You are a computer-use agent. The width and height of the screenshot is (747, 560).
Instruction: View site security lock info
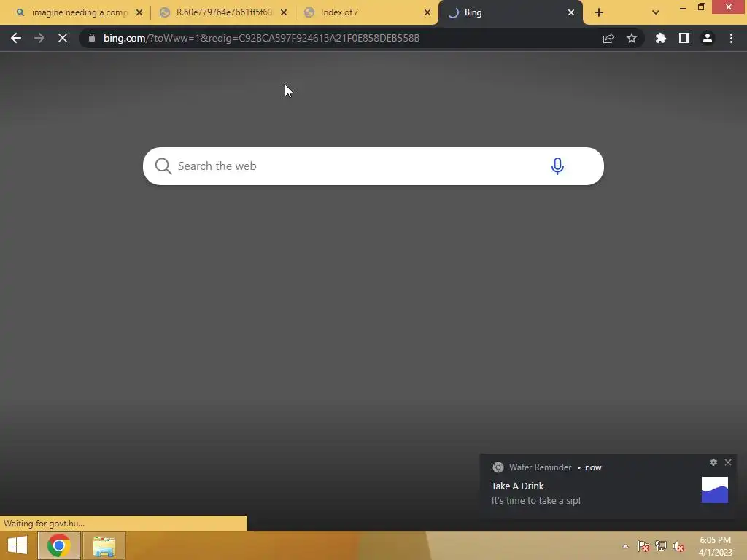(x=92, y=38)
